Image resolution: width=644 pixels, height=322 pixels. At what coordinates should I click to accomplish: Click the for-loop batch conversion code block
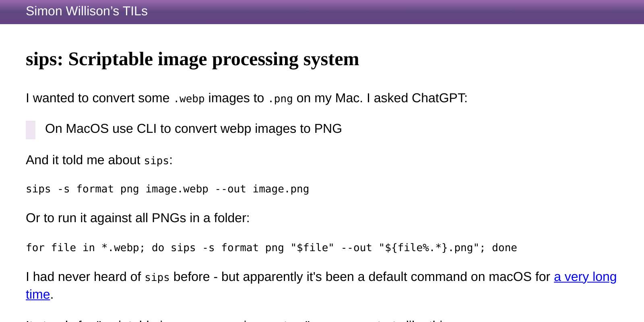click(x=271, y=248)
